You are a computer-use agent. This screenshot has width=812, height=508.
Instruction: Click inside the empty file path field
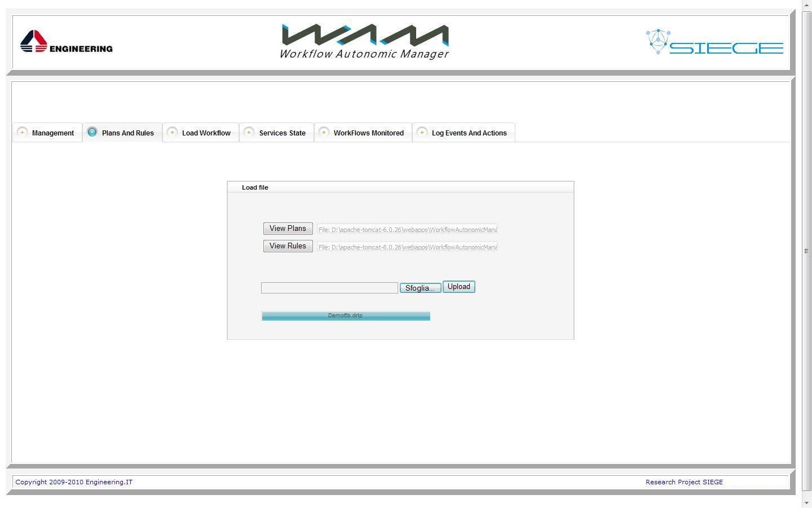329,288
